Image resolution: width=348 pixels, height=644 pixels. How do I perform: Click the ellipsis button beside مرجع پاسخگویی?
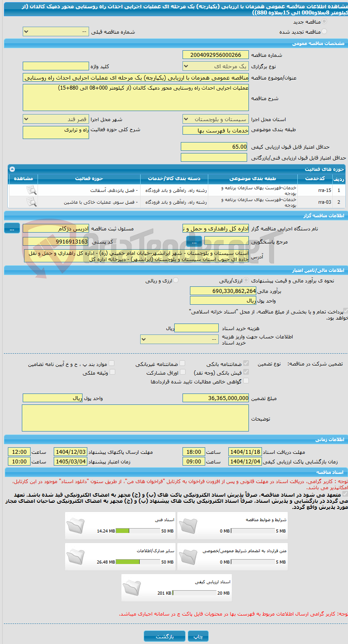point(194,241)
